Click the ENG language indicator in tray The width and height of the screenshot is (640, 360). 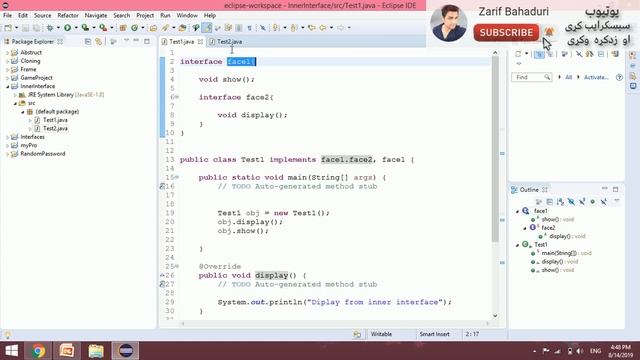(x=595, y=351)
